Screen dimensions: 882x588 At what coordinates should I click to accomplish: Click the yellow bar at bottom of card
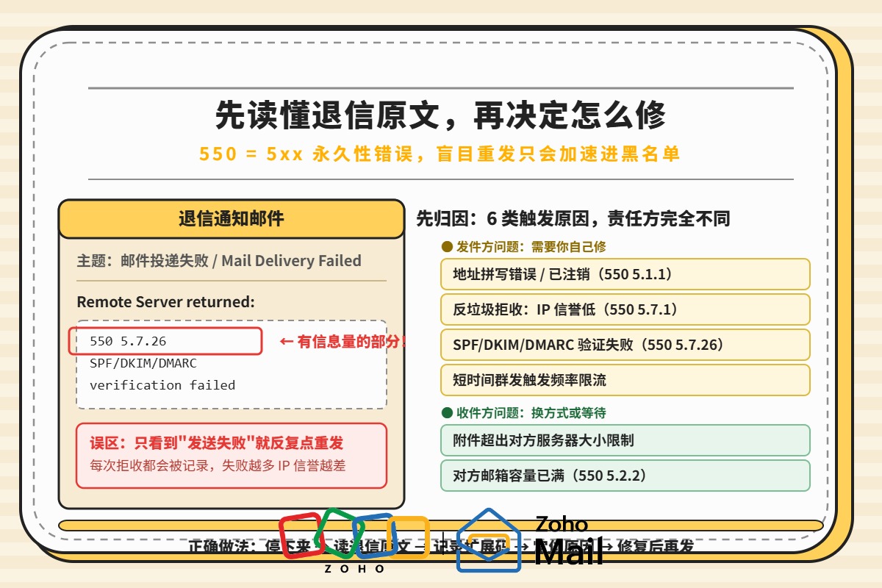tap(441, 526)
